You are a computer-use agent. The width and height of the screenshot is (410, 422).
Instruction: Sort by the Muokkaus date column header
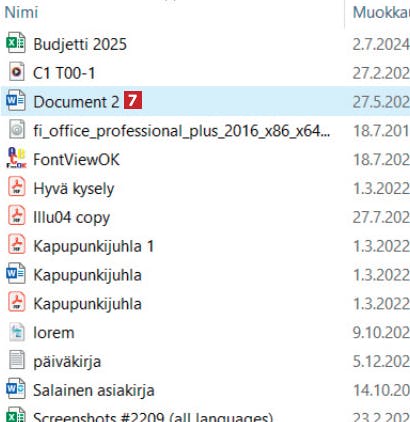(x=381, y=12)
